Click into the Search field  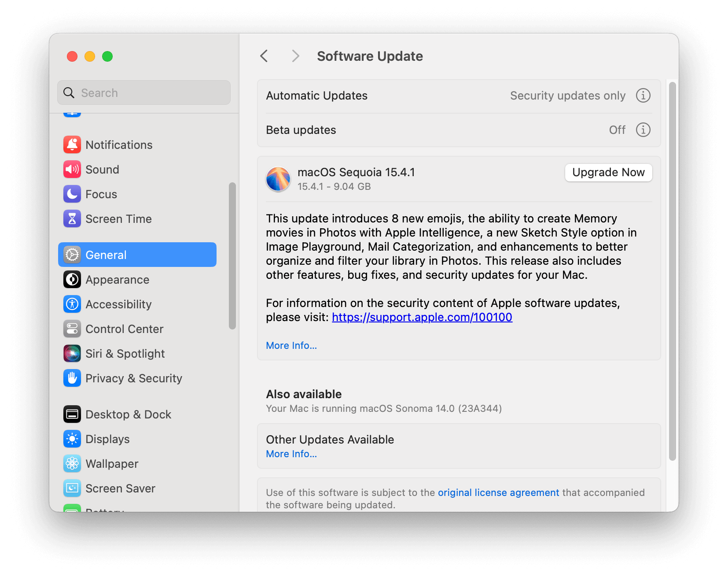(x=144, y=92)
